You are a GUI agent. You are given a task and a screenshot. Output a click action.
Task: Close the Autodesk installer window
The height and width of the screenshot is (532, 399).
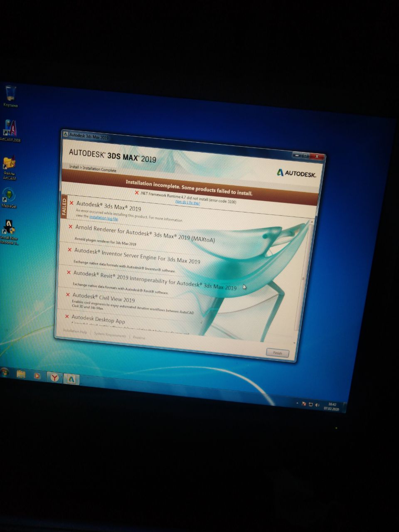(318, 157)
